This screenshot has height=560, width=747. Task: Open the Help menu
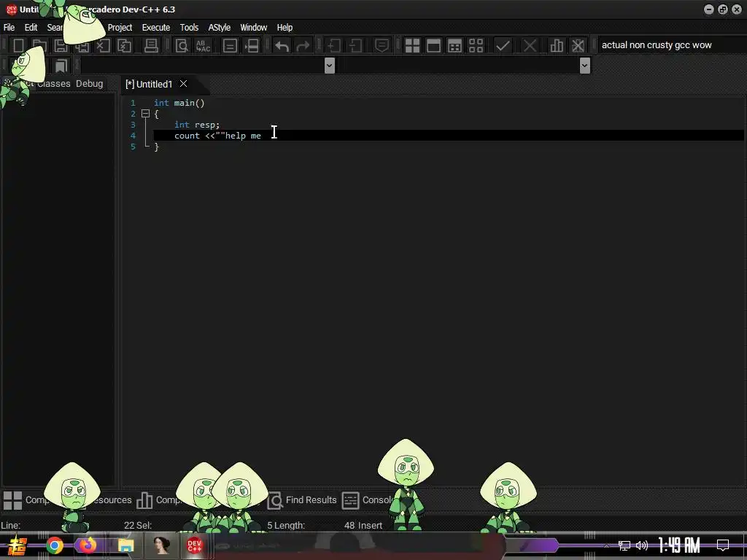285,28
